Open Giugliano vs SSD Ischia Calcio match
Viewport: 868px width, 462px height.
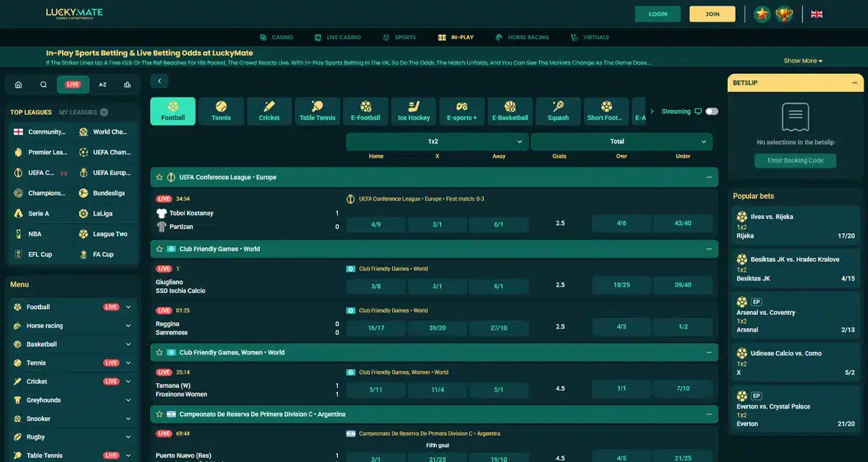[181, 286]
